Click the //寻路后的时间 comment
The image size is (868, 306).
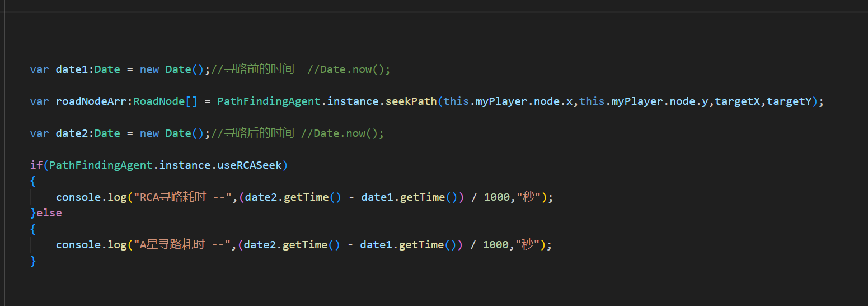252,133
